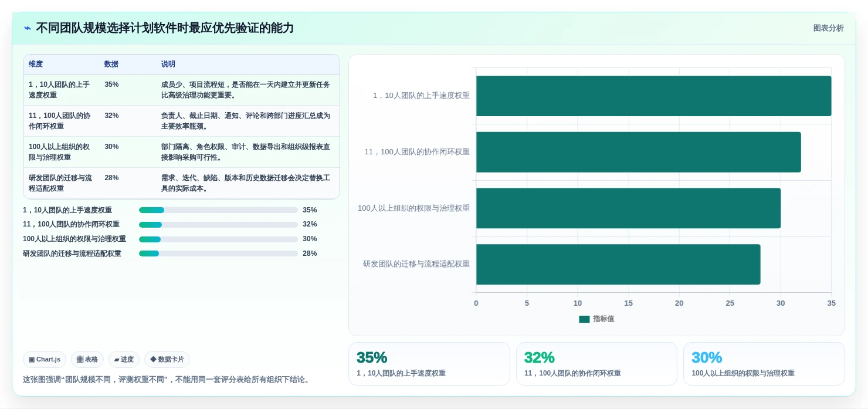This screenshot has width=868, height=409.
Task: Click the 35% progress bar
Action: click(218, 210)
